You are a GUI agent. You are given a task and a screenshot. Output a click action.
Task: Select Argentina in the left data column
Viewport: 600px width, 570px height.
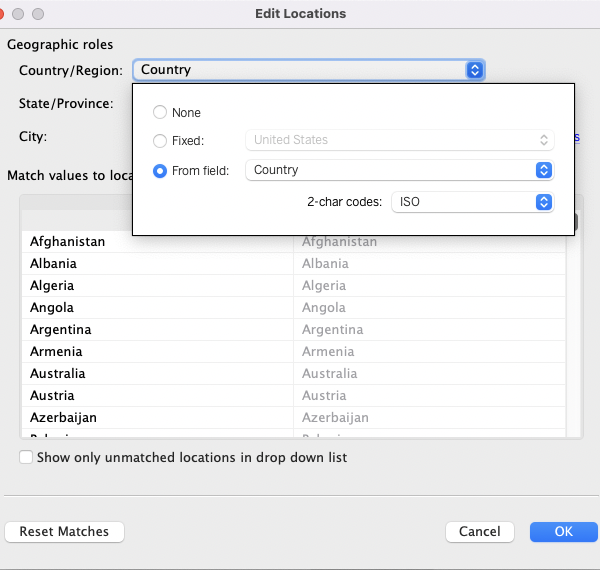click(60, 330)
